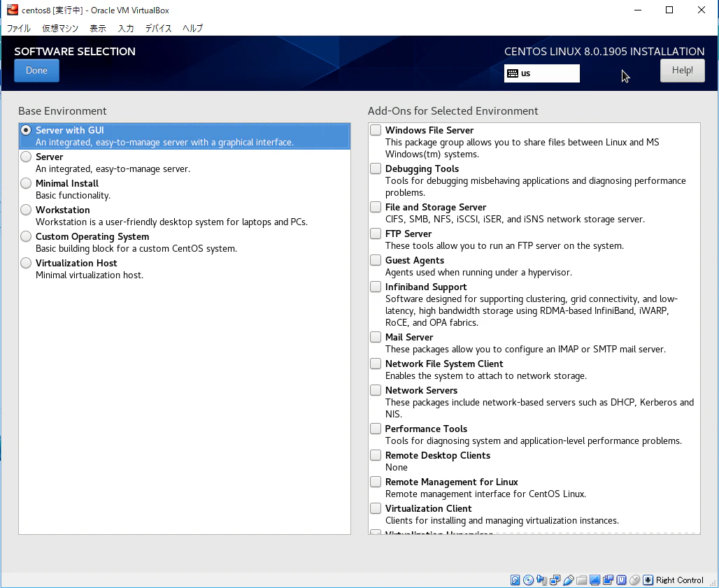Open the shared folders status icon
719x588 pixels.
pos(581,580)
